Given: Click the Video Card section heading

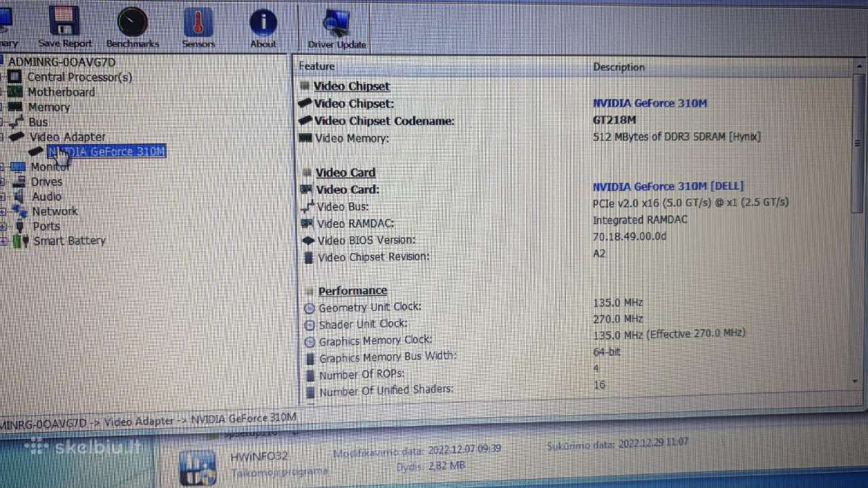Looking at the screenshot, I should tap(346, 172).
